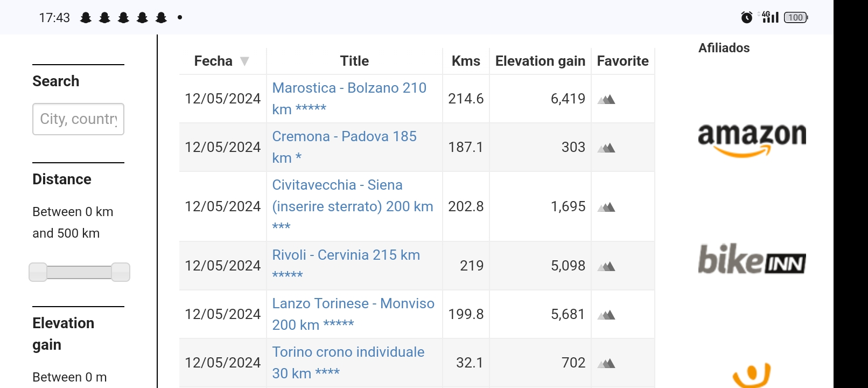Mark Torino crono individuale as favorite
Viewport: 868px width, 388px height.
coord(606,363)
